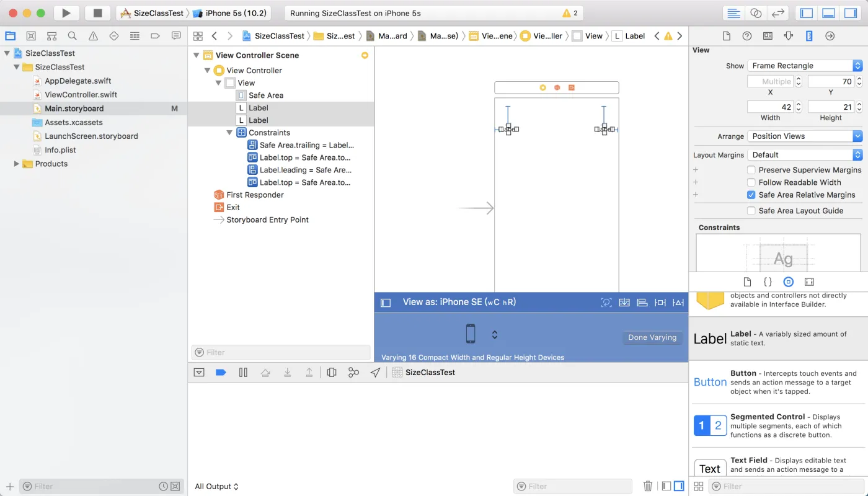Choose the iPhone 5s (10.2) run destination
Viewport: 868px width, 496px height.
(x=229, y=13)
